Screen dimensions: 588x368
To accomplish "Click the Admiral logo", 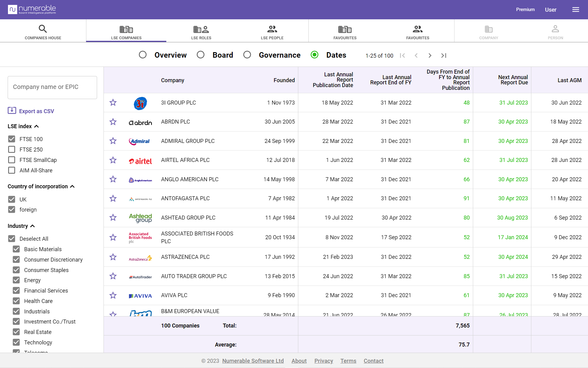I will click(139, 141).
